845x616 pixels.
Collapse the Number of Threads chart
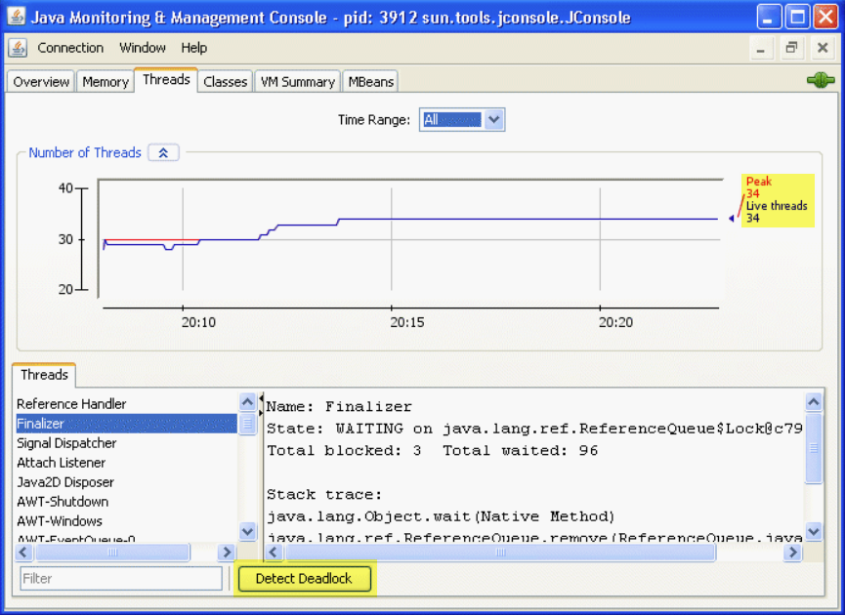click(163, 153)
